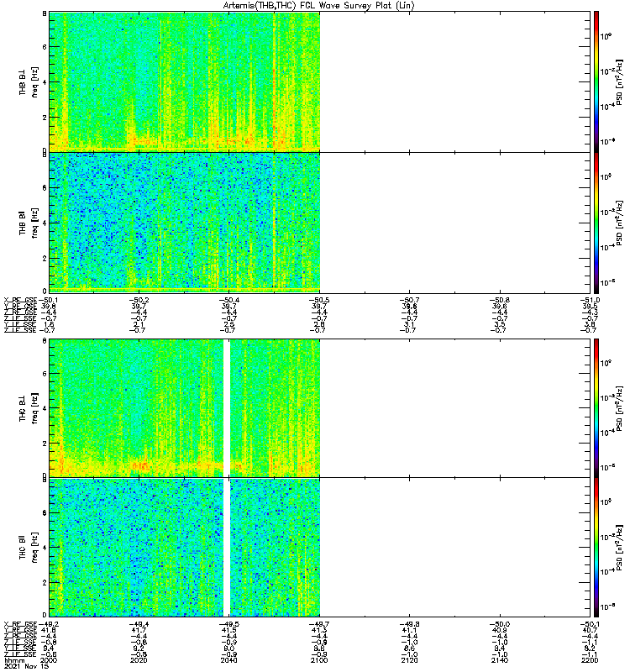
Task: Click the PSD [nT²/Hz] label of bottom color bar
Action: pos(619,548)
